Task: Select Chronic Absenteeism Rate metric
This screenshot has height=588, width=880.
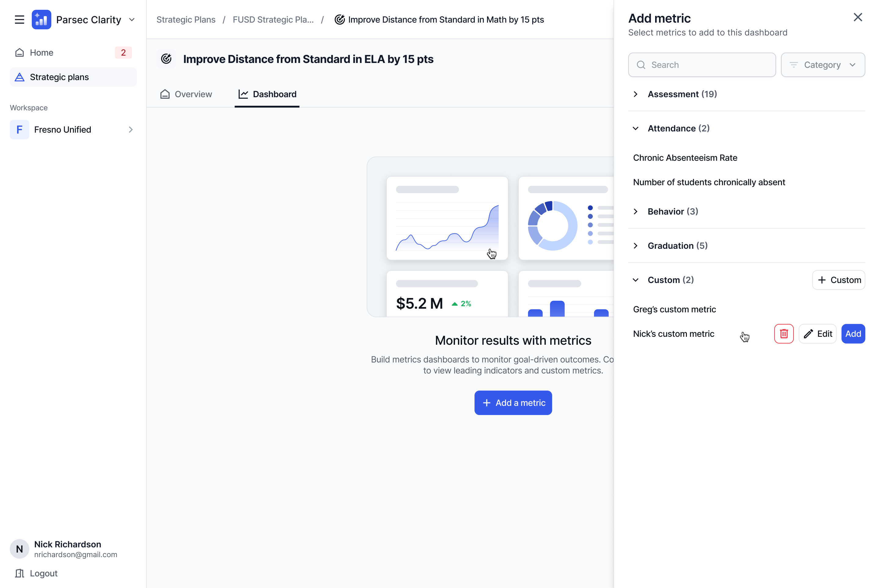Action: (685, 158)
